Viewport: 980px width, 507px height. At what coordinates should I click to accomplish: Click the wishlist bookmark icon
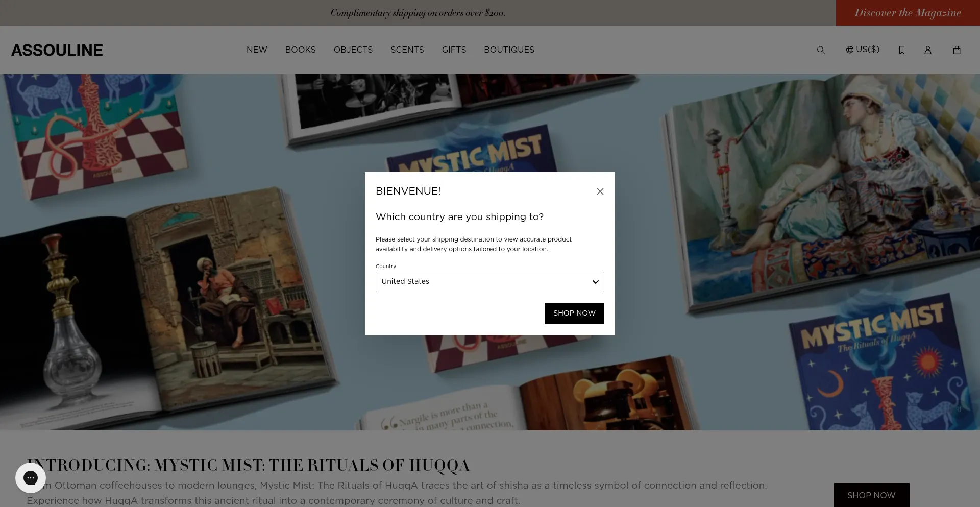(x=902, y=50)
